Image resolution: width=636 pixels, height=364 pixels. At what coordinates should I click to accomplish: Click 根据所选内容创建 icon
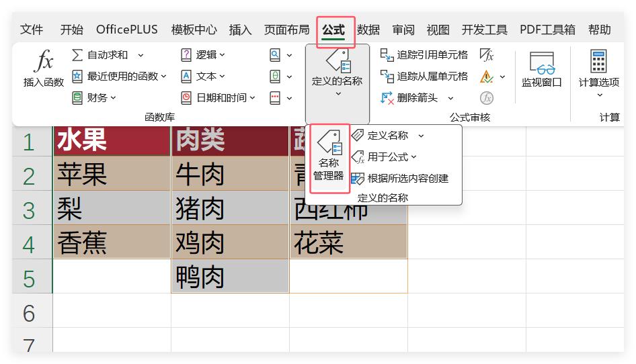[358, 179]
